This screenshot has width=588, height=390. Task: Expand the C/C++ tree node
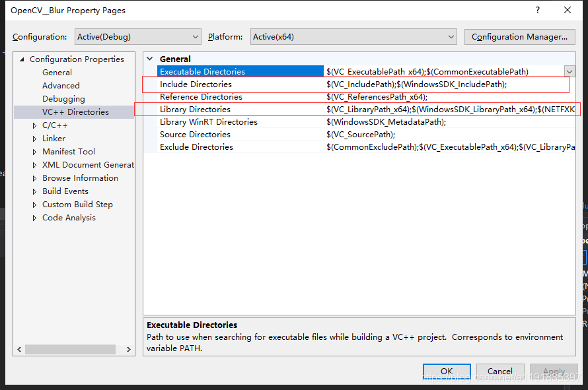pyautogui.click(x=34, y=125)
